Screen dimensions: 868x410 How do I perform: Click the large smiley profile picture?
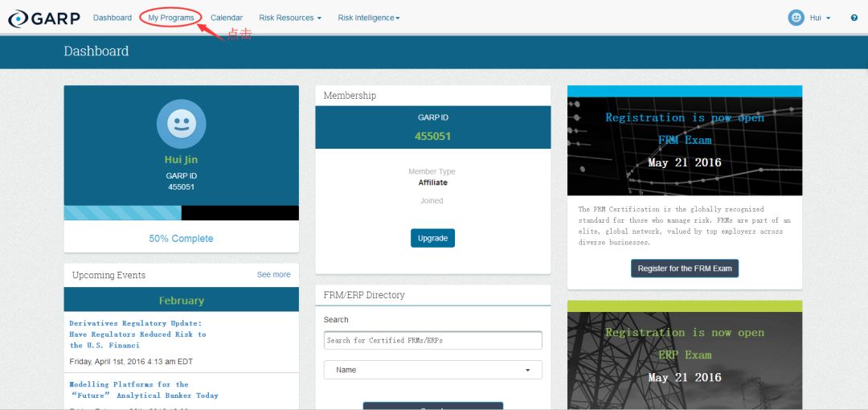pyautogui.click(x=182, y=124)
